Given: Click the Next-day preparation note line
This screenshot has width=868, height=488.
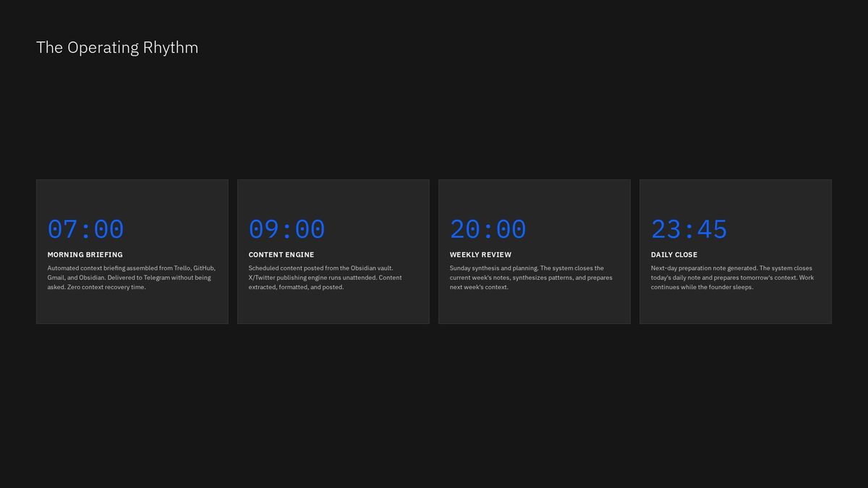Looking at the screenshot, I should click(x=731, y=268).
